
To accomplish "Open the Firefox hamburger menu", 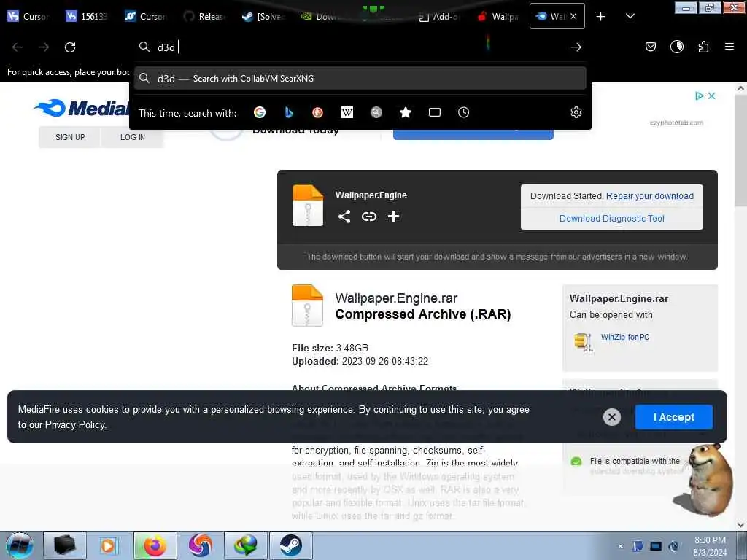I will 729,47.
